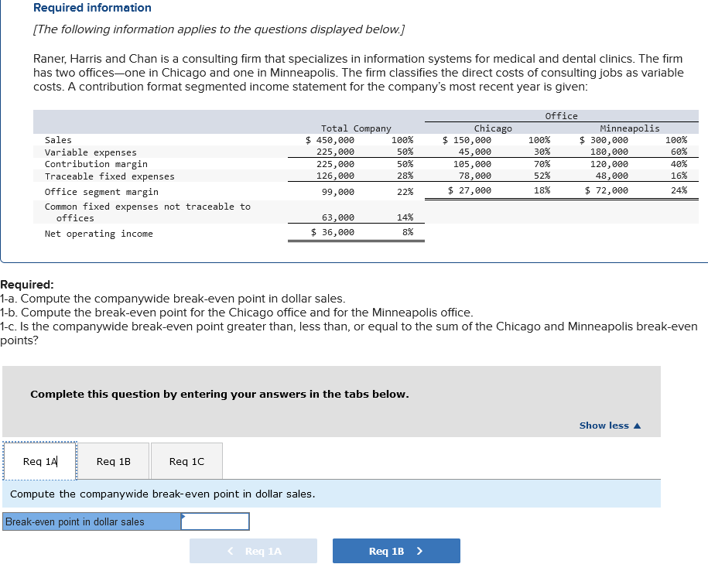Image resolution: width=708 pixels, height=588 pixels.
Task: Select Minneapolis contribution margin 120,000
Action: (x=609, y=164)
